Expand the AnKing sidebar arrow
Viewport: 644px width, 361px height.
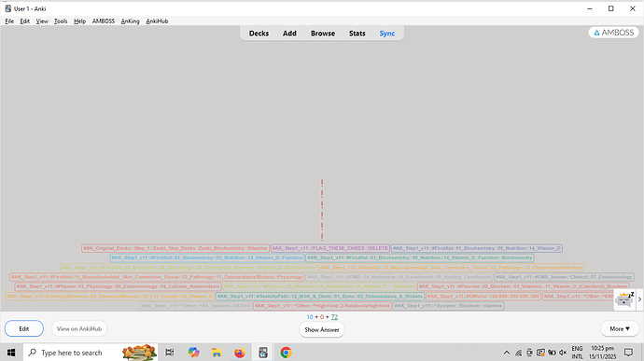tap(639, 299)
